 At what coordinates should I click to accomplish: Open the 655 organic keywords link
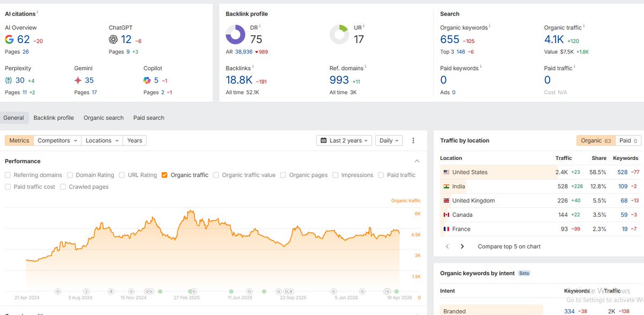[x=450, y=39]
